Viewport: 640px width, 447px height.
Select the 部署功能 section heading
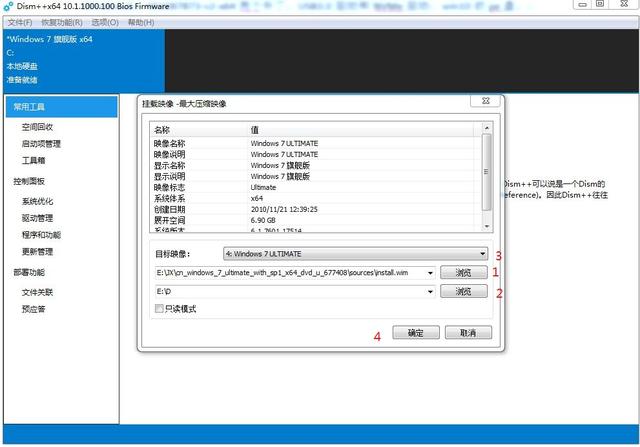pyautogui.click(x=29, y=272)
